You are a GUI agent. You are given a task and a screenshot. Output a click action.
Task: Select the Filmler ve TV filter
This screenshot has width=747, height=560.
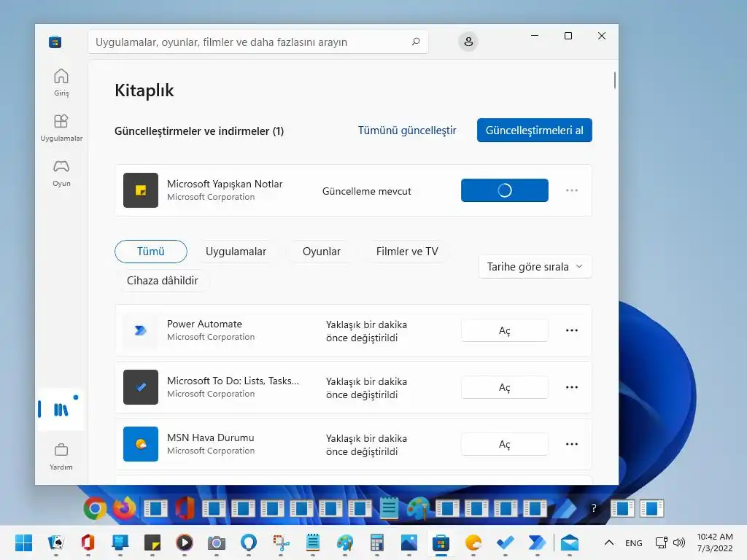407,252
